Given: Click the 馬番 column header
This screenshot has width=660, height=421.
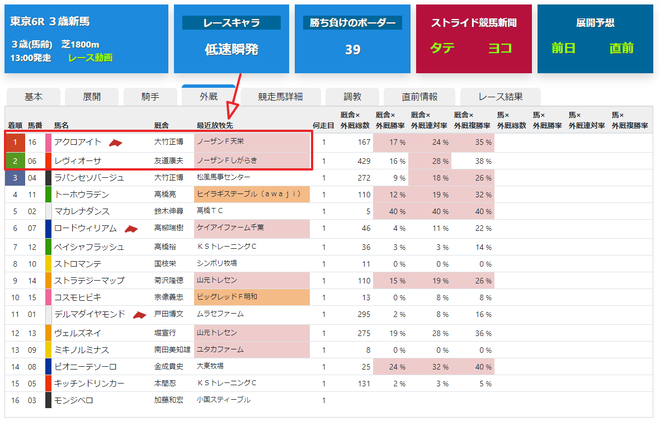Looking at the screenshot, I should point(35,125).
